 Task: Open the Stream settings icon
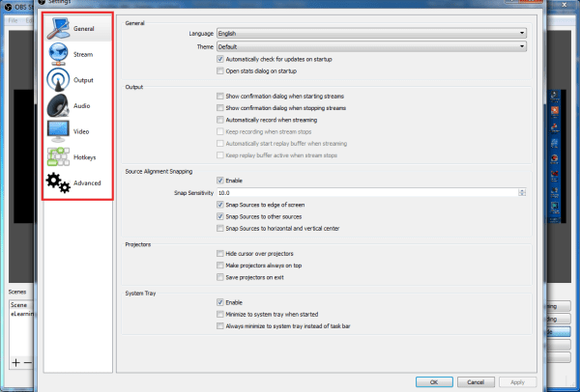click(58, 54)
